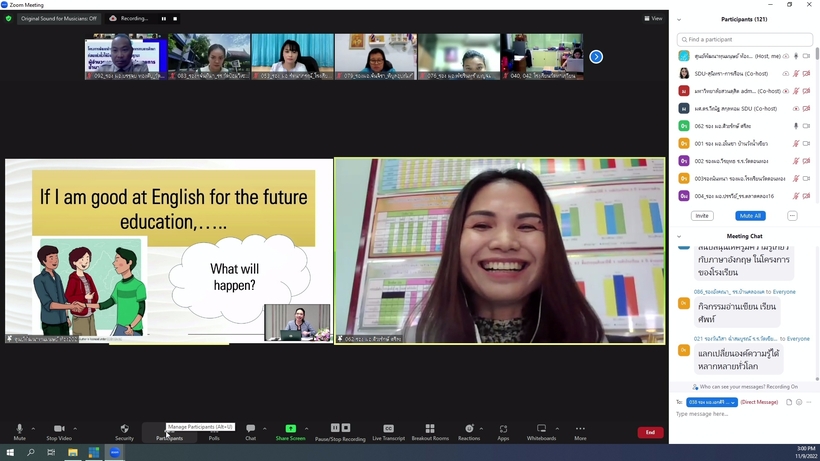This screenshot has height=461, width=820.
Task: Select the 092 participant video thumbnail
Action: tap(126, 56)
